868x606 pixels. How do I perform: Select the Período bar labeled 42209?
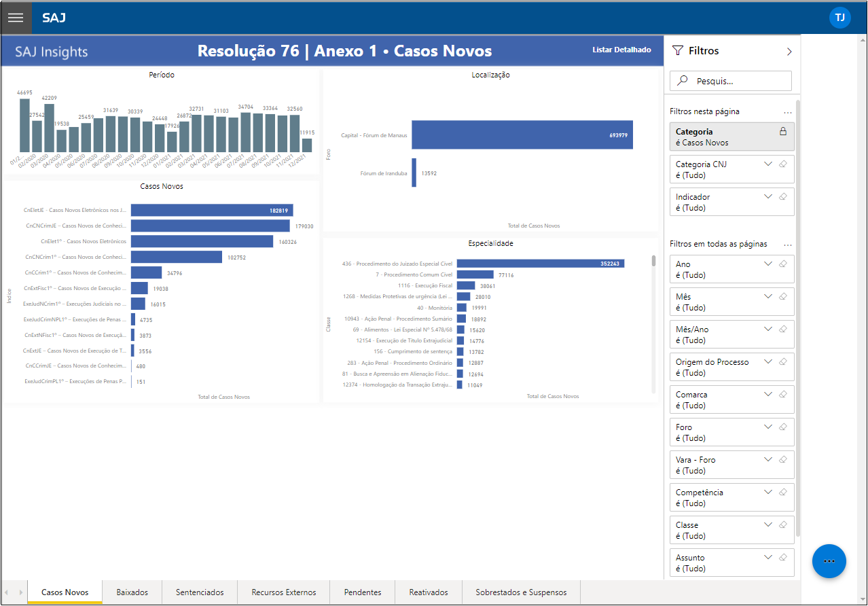50,128
